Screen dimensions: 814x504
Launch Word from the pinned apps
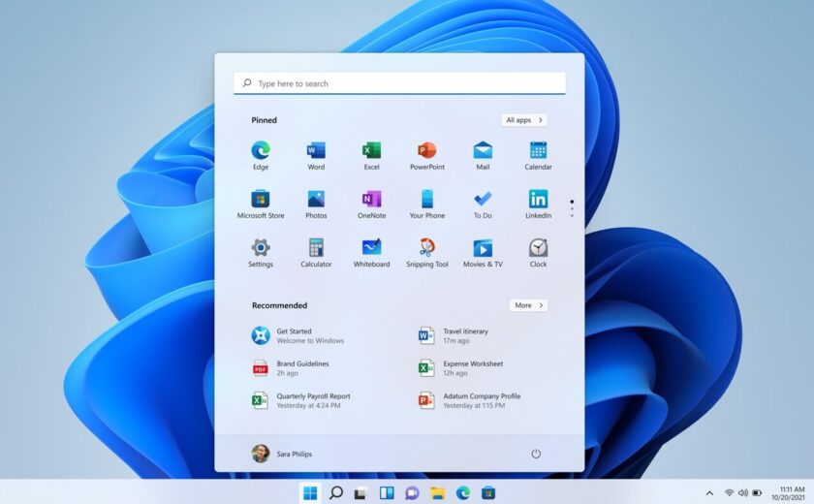[x=316, y=156]
